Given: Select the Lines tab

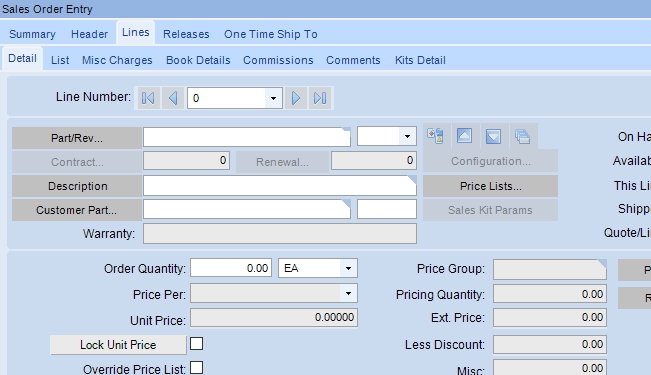Looking at the screenshot, I should click(x=136, y=32).
